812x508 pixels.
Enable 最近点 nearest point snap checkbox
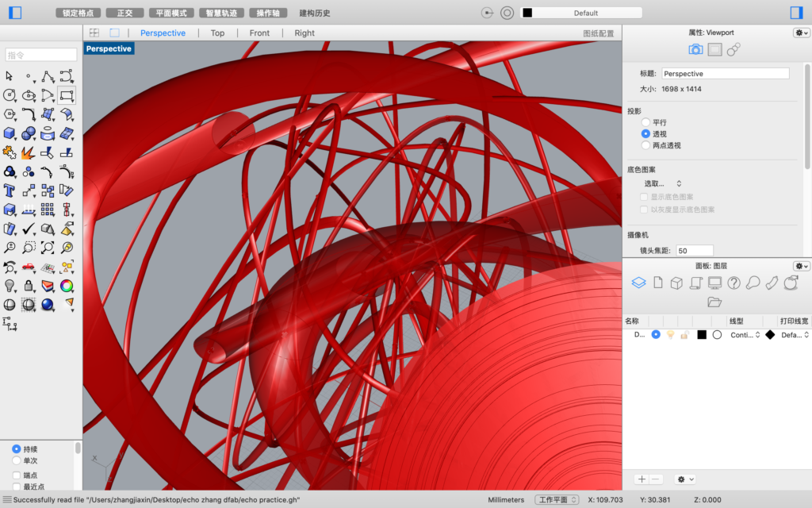(x=17, y=487)
